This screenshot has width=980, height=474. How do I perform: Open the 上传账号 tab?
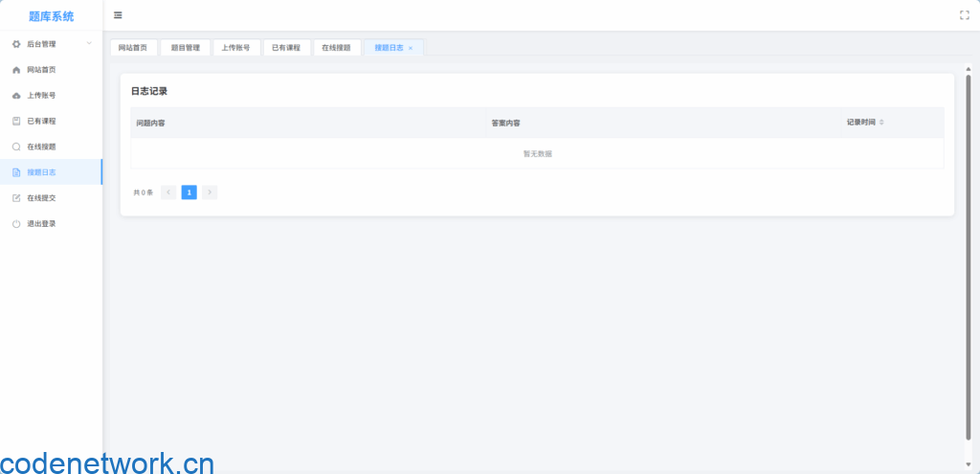click(x=235, y=47)
